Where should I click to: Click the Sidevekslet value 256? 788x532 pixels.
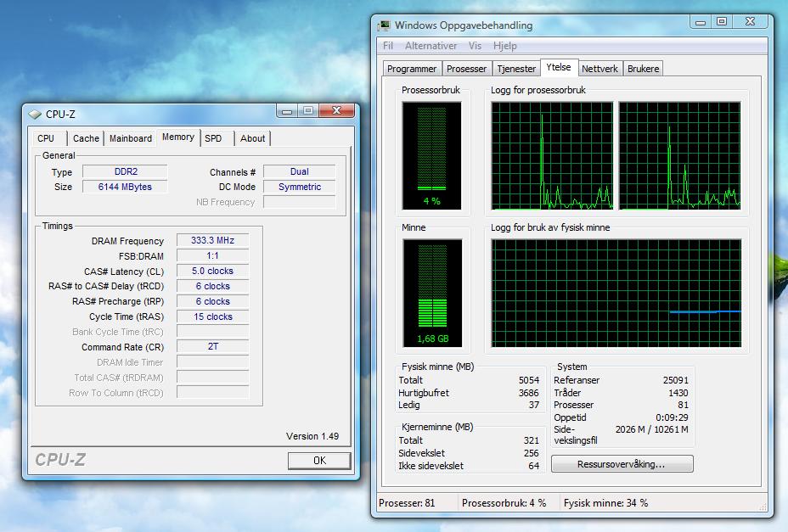coord(532,453)
